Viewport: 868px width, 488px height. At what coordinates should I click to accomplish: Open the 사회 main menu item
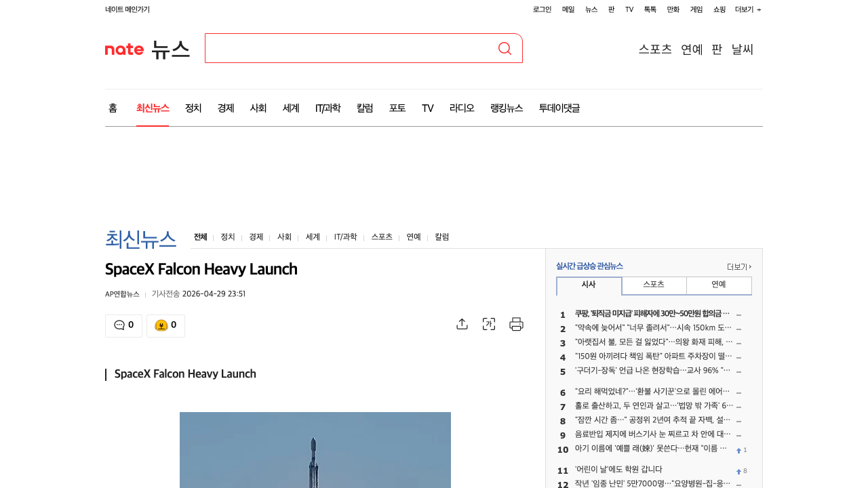point(258,108)
